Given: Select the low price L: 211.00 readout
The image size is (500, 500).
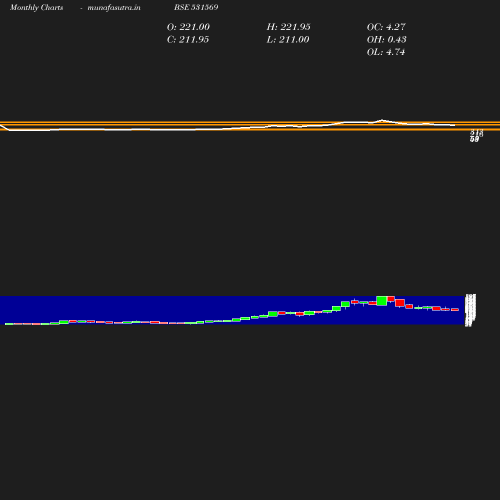Looking at the screenshot, I should pos(288,40).
